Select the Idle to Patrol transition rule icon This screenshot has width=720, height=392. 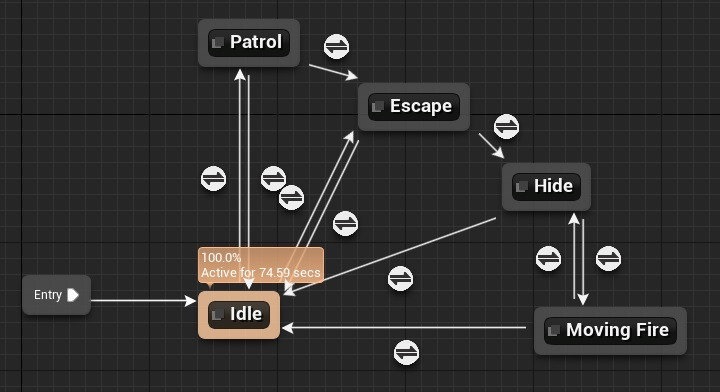[214, 179]
